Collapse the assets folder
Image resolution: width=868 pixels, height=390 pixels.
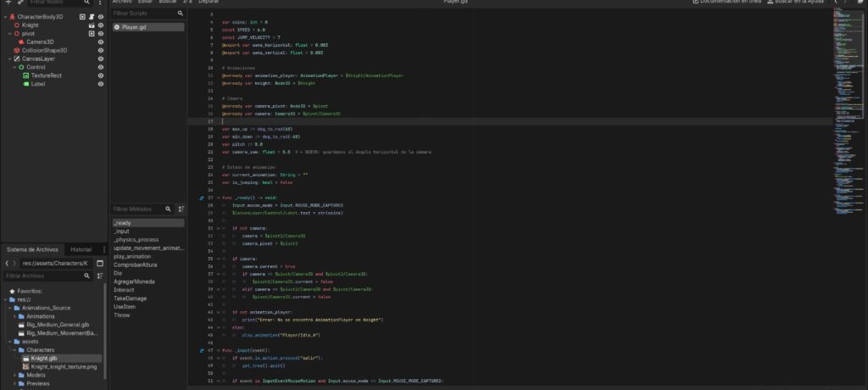pyautogui.click(x=10, y=341)
